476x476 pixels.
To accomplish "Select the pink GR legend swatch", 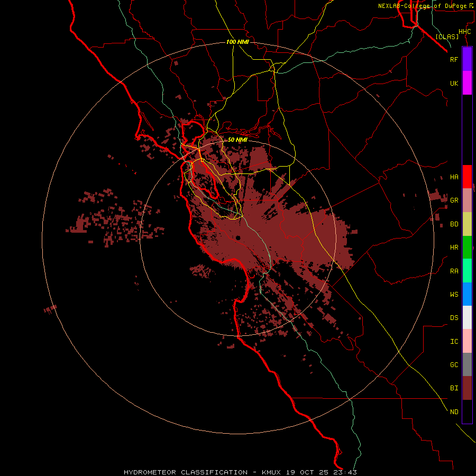I will 467,200.
